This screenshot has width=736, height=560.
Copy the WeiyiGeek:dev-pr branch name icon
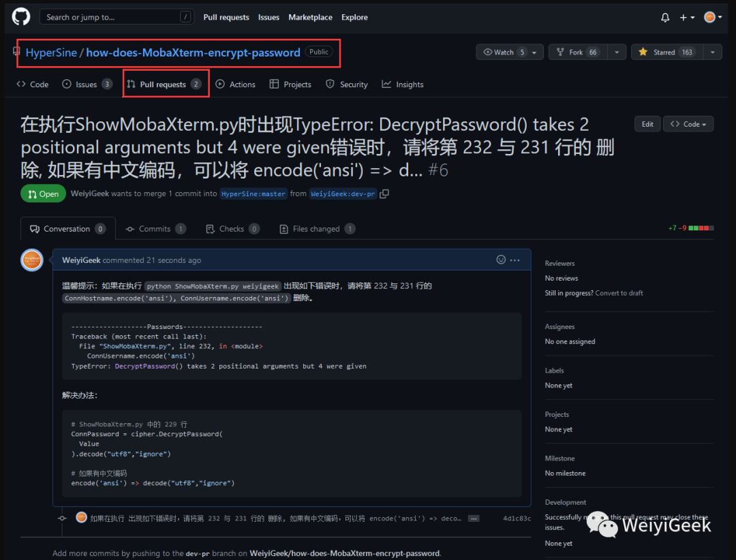click(x=384, y=194)
